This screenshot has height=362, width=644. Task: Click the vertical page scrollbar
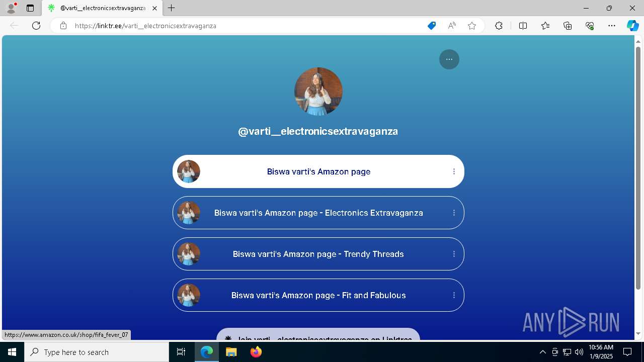tap(638, 168)
